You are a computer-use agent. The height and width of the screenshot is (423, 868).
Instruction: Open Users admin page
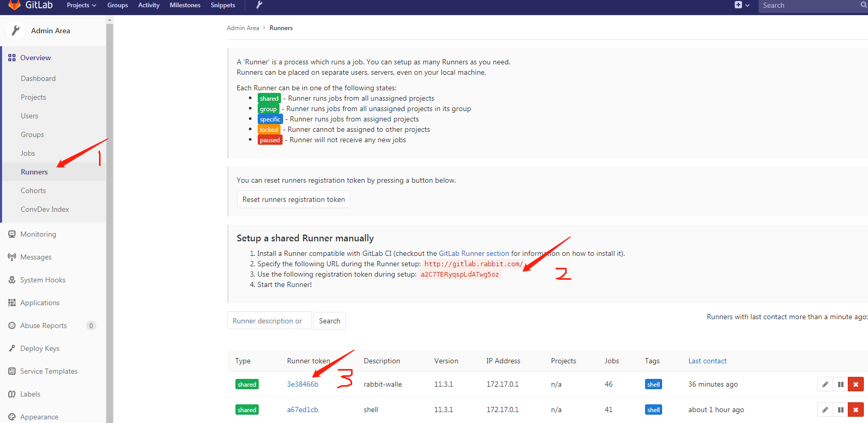(30, 116)
